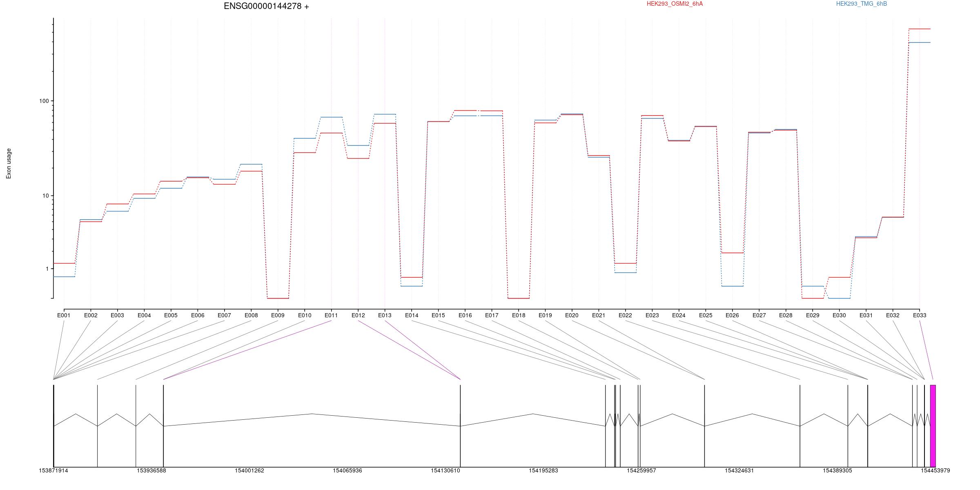
Task: Click exon label E023
Action: coord(652,315)
